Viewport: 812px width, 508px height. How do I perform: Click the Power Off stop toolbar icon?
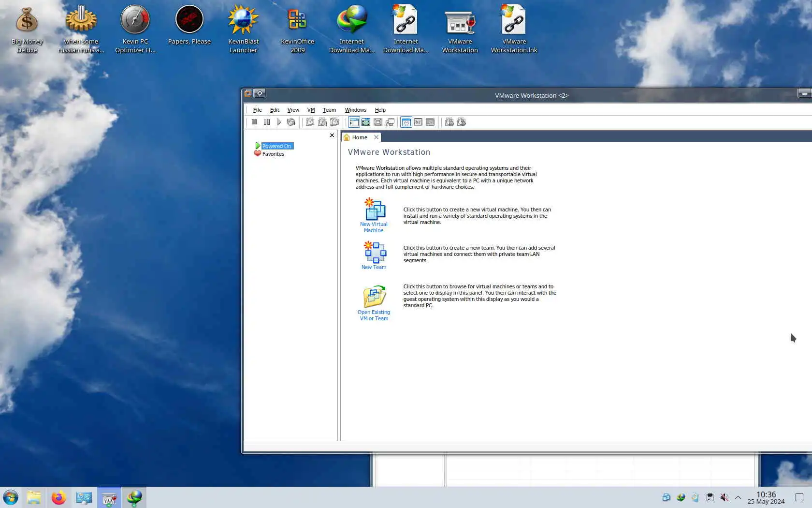tap(254, 122)
